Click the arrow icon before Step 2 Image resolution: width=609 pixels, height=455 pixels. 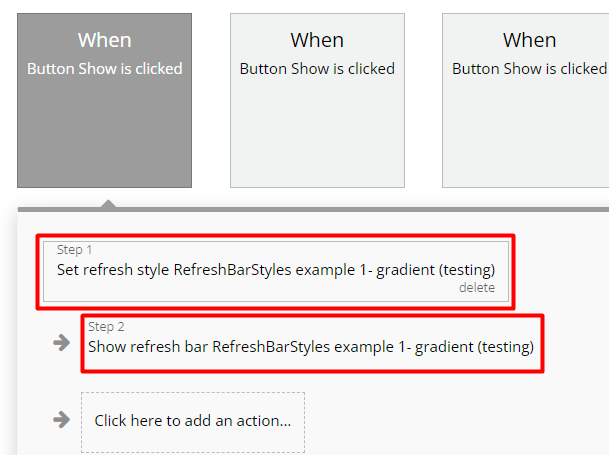[x=61, y=343]
